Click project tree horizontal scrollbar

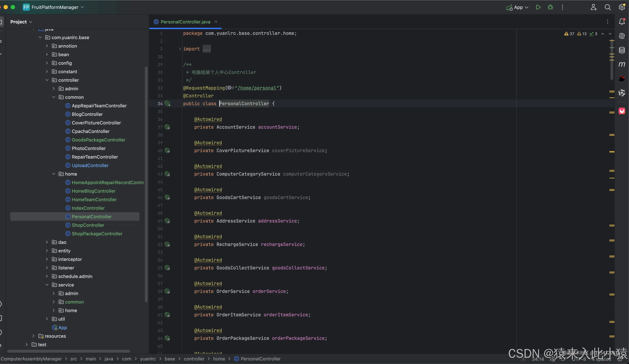tap(69, 351)
